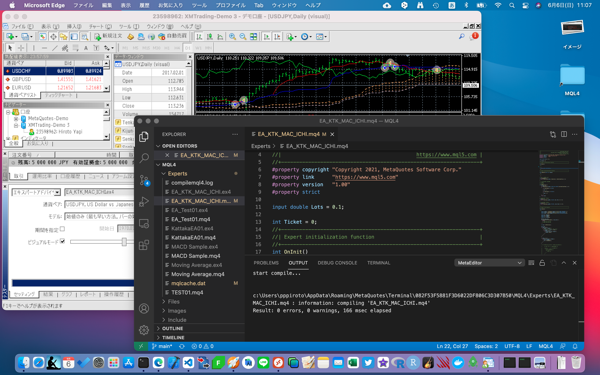This screenshot has width=600, height=375.
Task: Toggle MetaTrader auto trading button
Action: 173,36
